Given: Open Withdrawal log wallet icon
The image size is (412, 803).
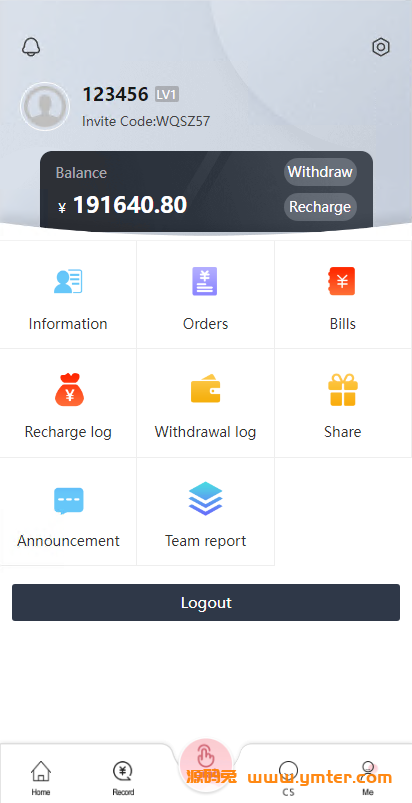Looking at the screenshot, I should 205,388.
